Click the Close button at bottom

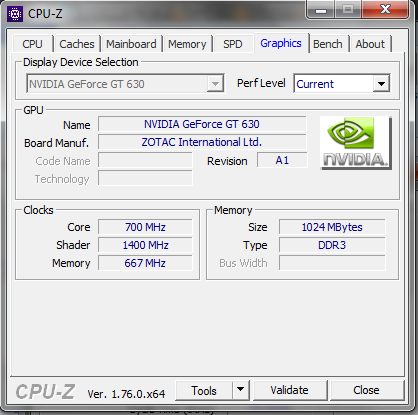(x=366, y=390)
